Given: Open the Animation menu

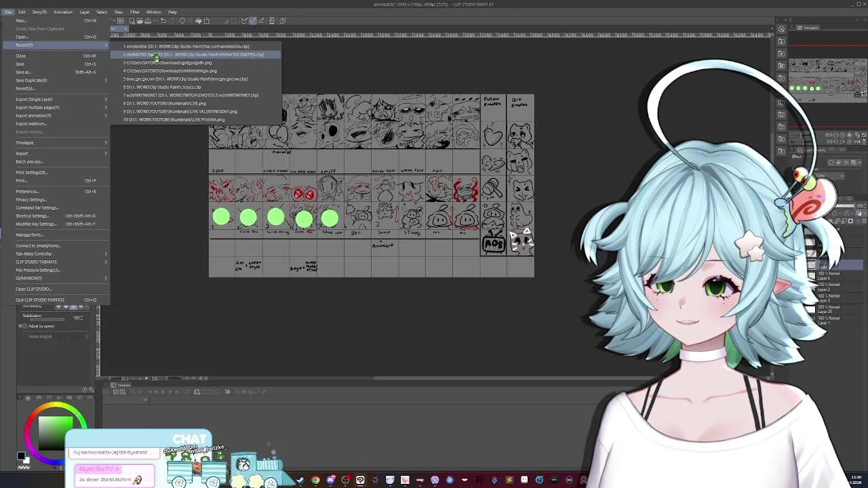Looking at the screenshot, I should click(x=62, y=12).
